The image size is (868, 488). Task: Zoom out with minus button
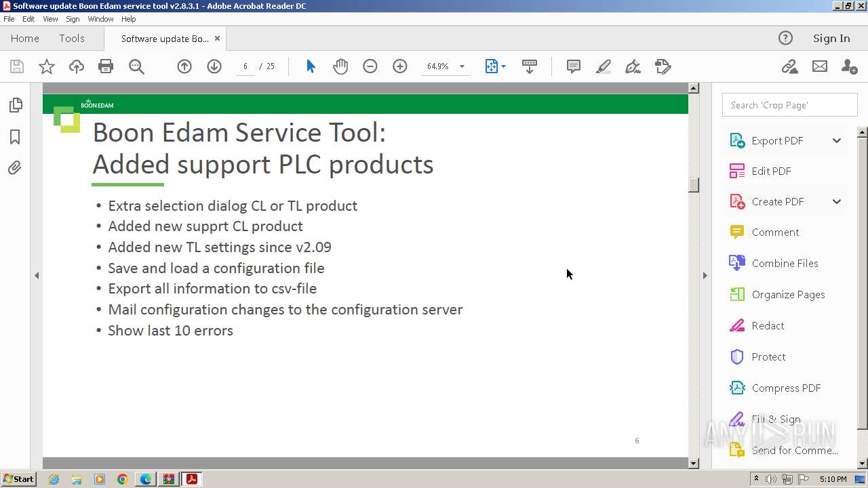370,66
